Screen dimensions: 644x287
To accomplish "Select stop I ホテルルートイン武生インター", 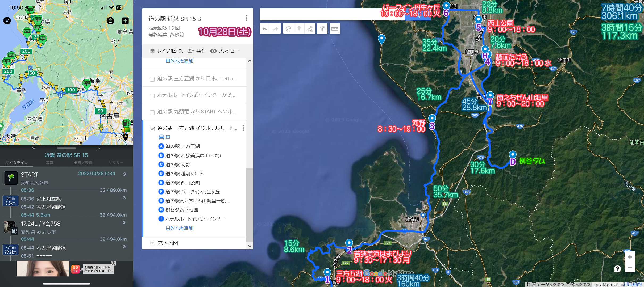I will tap(192, 219).
